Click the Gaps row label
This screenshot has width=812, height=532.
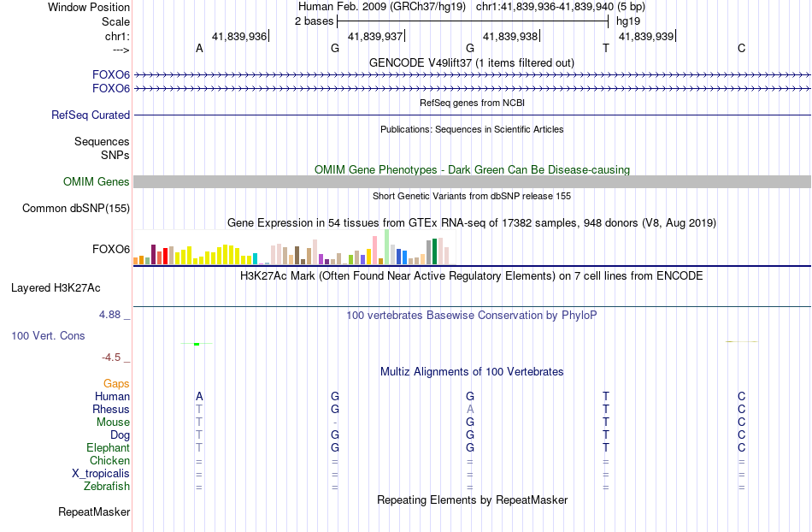(x=116, y=383)
